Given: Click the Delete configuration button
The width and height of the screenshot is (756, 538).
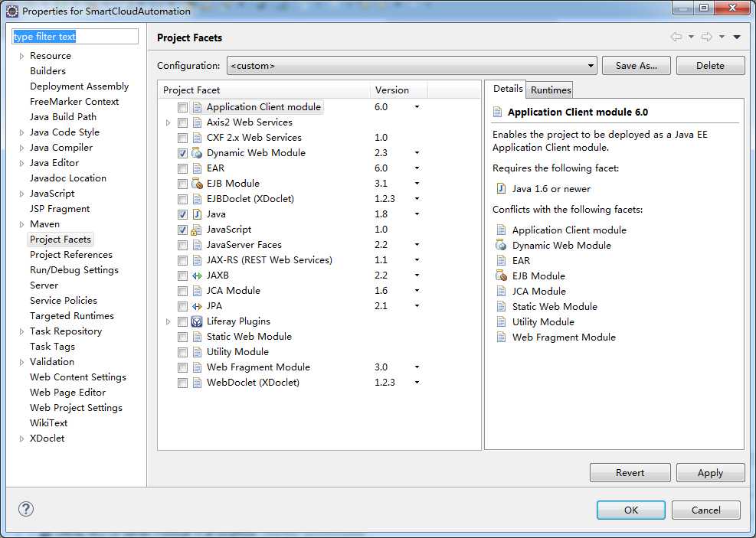Looking at the screenshot, I should 710,66.
